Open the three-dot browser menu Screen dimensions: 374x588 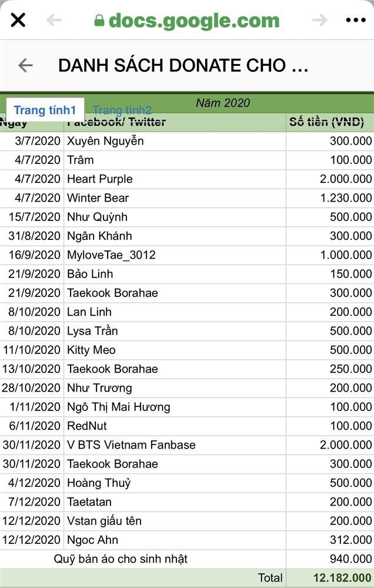(356, 21)
